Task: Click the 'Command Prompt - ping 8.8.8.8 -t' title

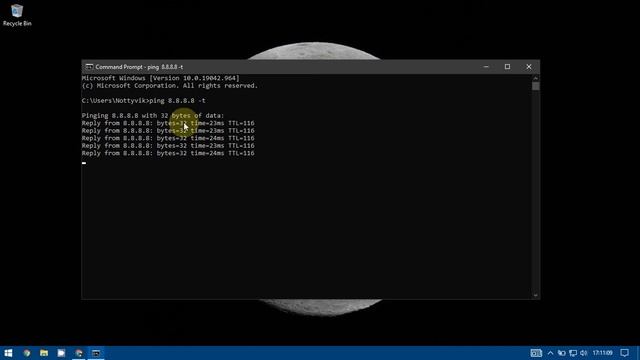Action: click(x=139, y=67)
